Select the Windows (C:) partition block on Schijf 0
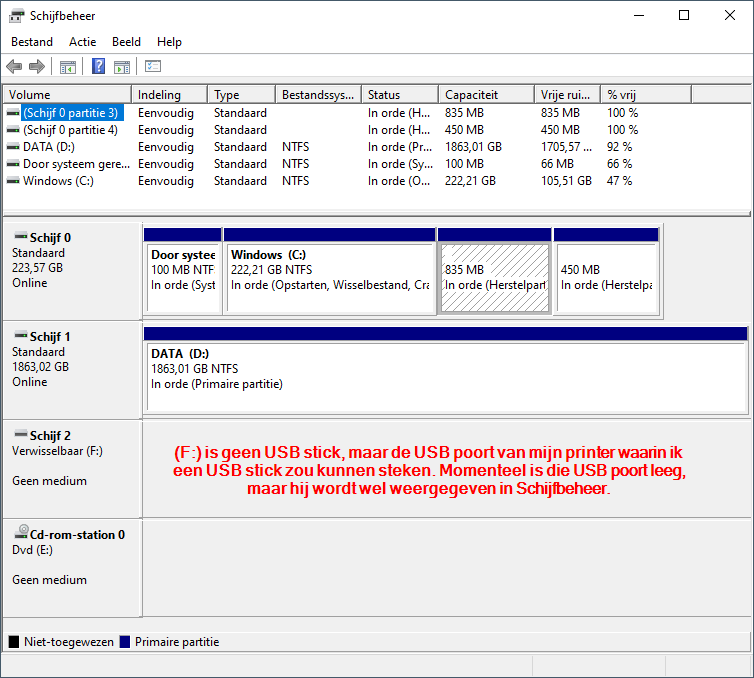Image resolution: width=754 pixels, height=678 pixels. coord(330,277)
